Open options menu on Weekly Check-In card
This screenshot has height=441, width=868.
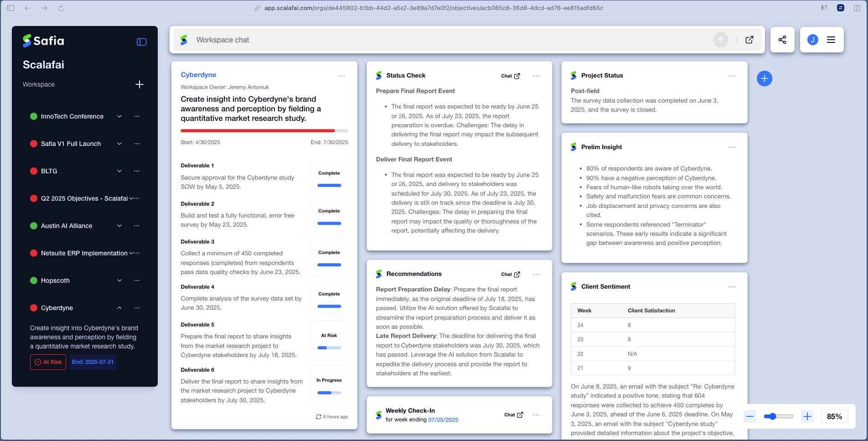tap(536, 415)
